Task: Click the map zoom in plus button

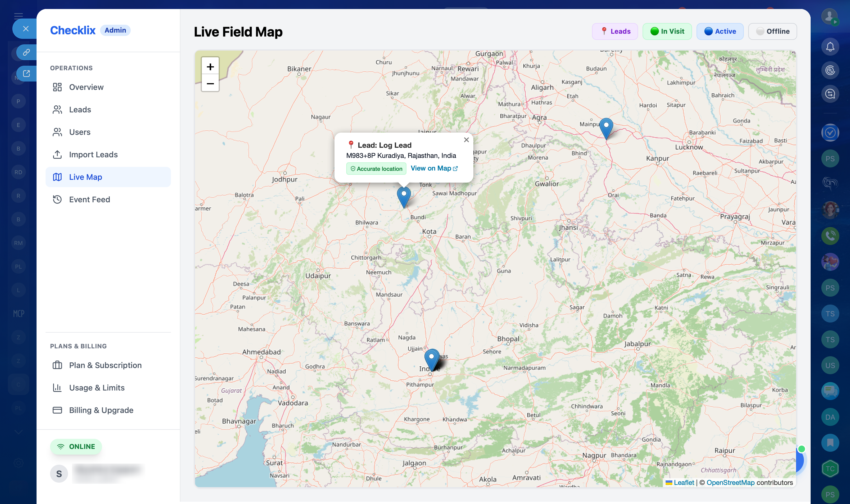Action: pyautogui.click(x=210, y=67)
